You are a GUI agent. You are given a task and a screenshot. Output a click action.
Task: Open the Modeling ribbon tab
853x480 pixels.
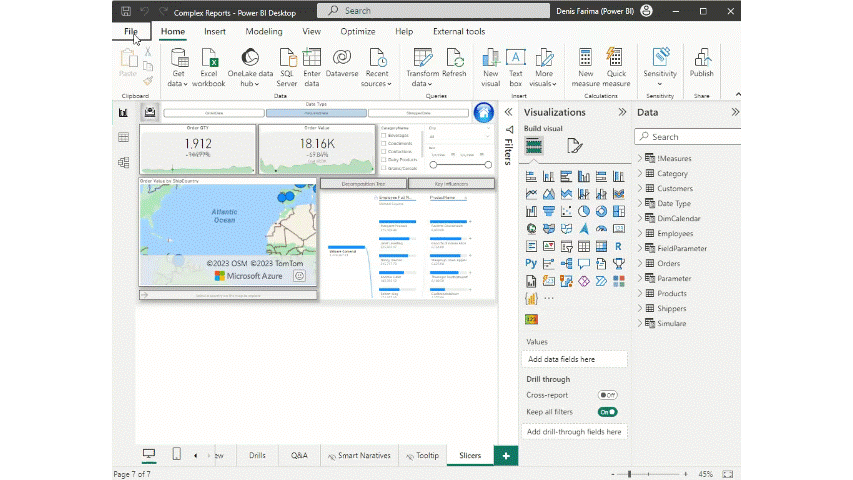point(263,31)
